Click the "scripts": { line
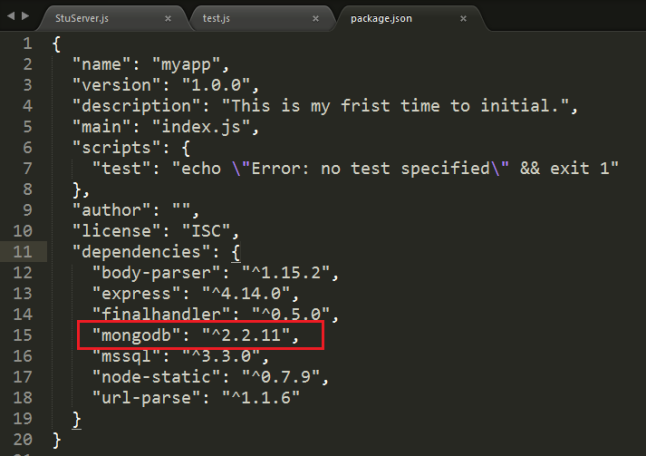 tap(131, 148)
